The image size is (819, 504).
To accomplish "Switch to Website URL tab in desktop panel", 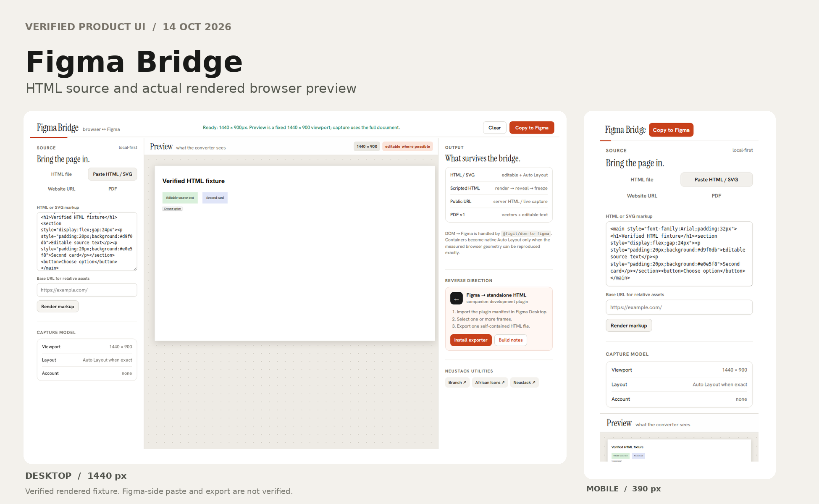I will [x=61, y=189].
